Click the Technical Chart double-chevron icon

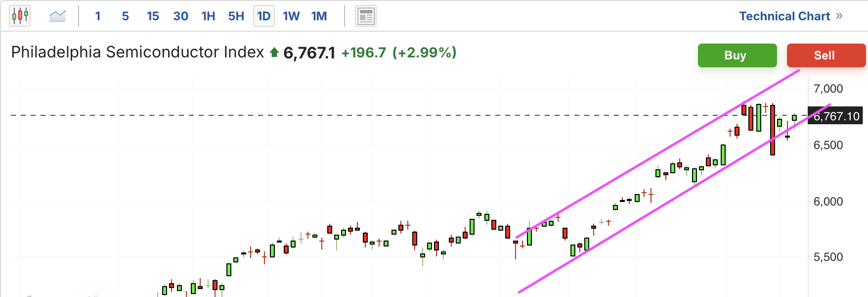839,16
